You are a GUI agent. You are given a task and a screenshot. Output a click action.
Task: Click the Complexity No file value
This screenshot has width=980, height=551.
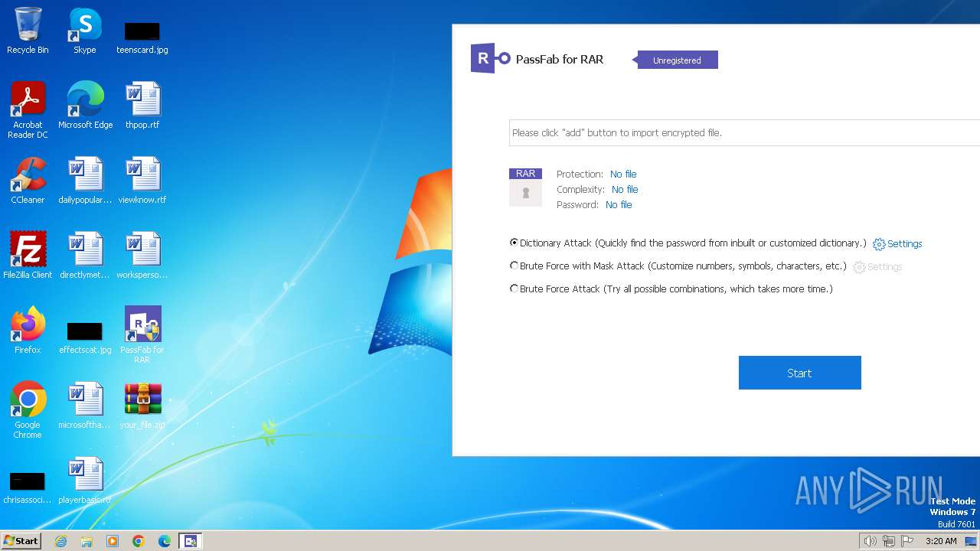625,189
